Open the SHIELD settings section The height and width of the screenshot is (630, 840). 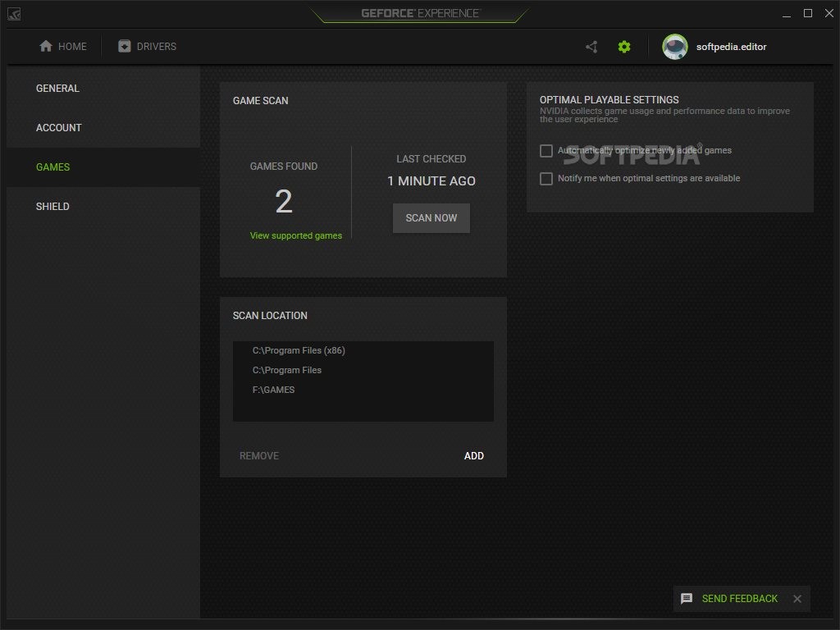pos(103,206)
